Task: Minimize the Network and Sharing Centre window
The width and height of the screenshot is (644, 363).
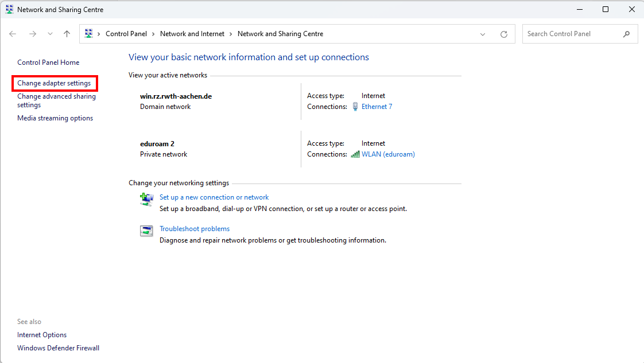Action: pyautogui.click(x=580, y=9)
